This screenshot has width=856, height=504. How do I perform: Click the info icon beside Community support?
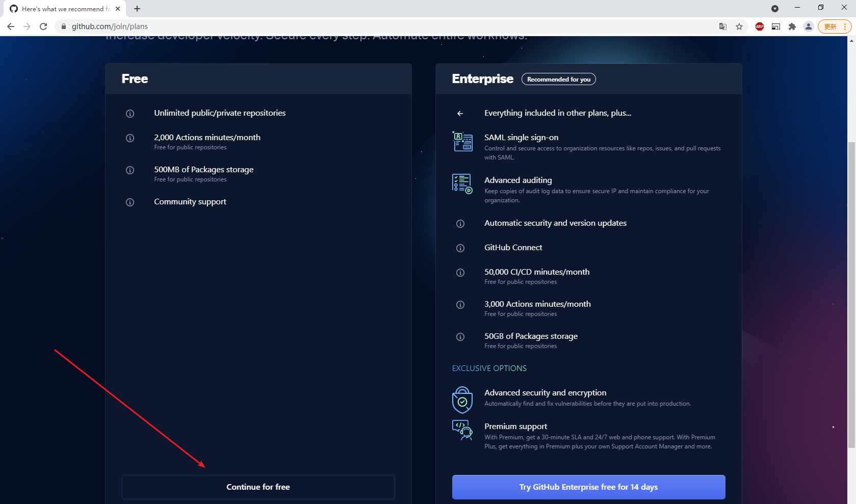(x=130, y=202)
